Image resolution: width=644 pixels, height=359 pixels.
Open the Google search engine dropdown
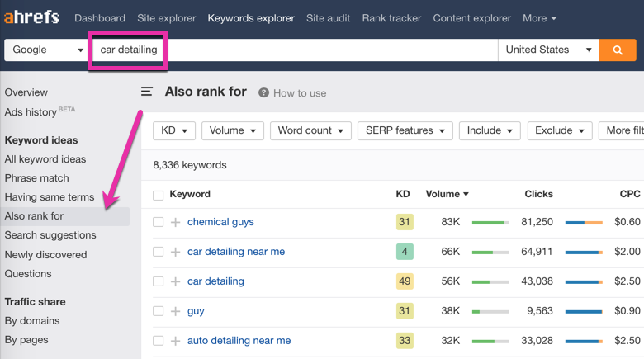(47, 50)
